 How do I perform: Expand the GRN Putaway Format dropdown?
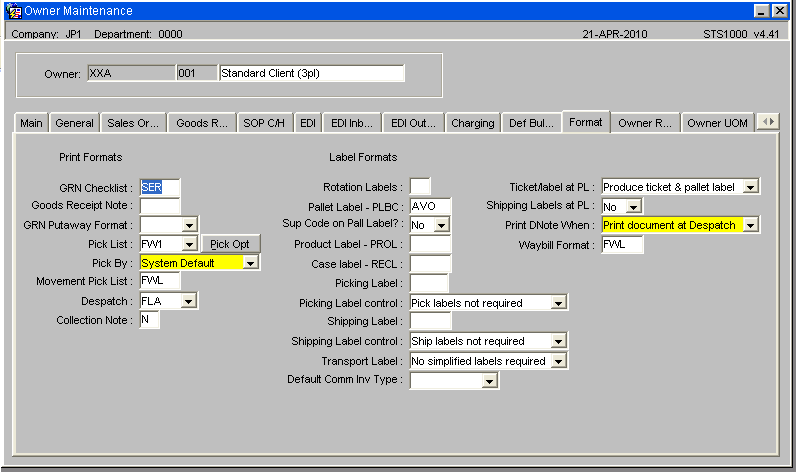point(189,225)
